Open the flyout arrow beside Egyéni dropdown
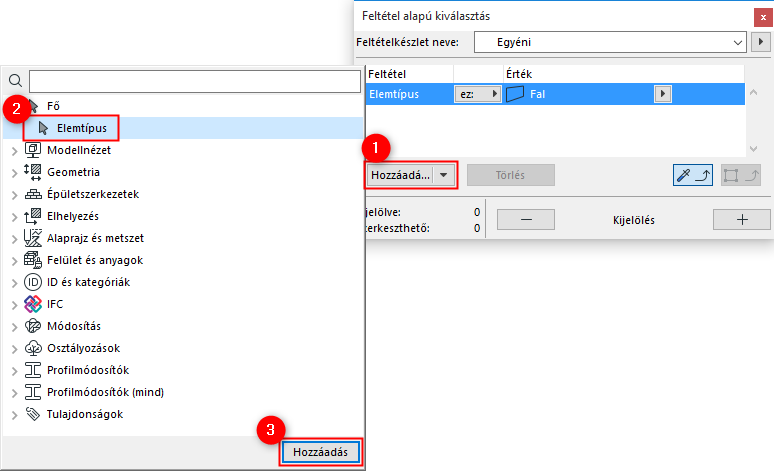Image resolution: width=774 pixels, height=471 pixels. [761, 42]
